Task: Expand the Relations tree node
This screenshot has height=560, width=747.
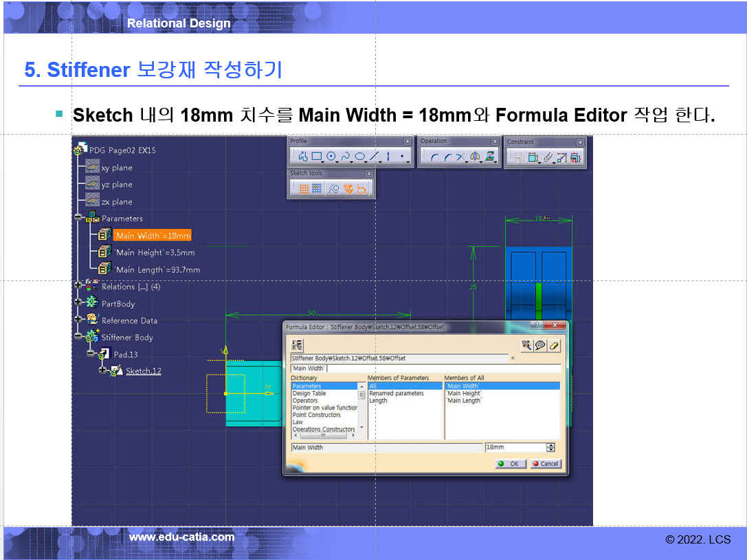Action: click(78, 287)
